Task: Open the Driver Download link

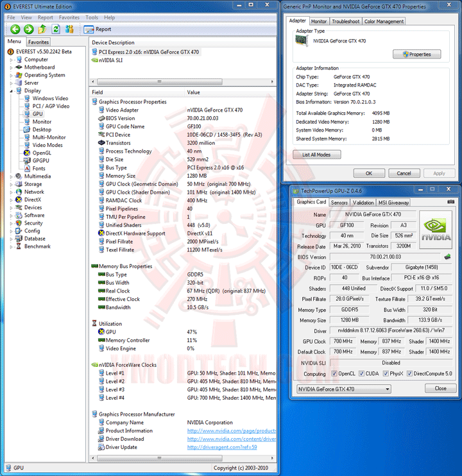Action: point(231,439)
